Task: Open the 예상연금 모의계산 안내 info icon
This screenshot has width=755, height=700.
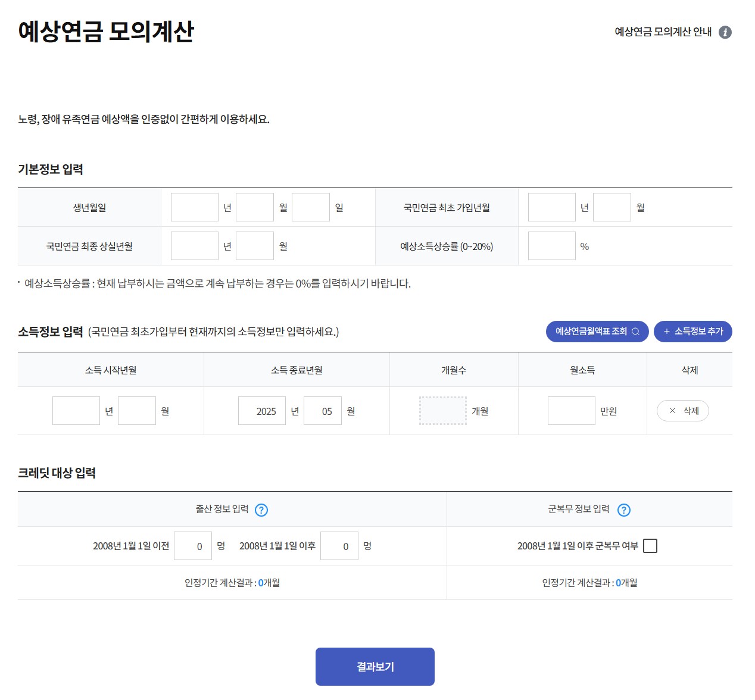Action: (x=726, y=32)
